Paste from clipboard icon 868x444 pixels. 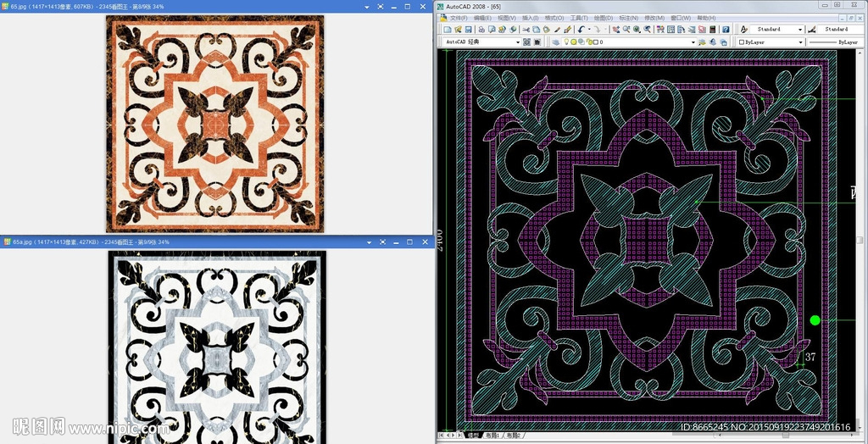pyautogui.click(x=547, y=30)
